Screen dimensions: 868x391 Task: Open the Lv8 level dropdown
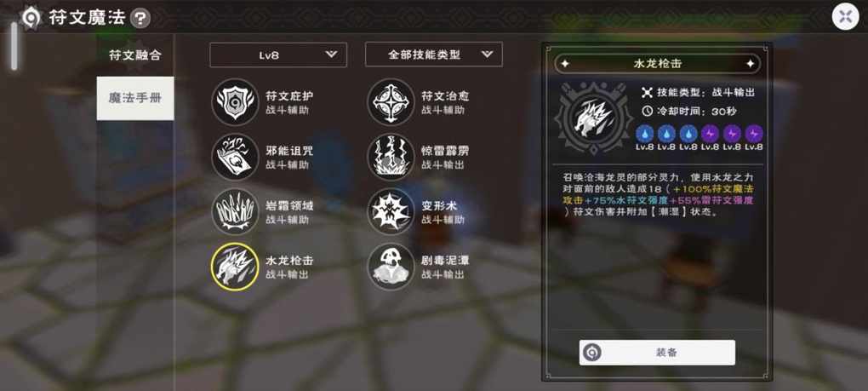coord(278,55)
